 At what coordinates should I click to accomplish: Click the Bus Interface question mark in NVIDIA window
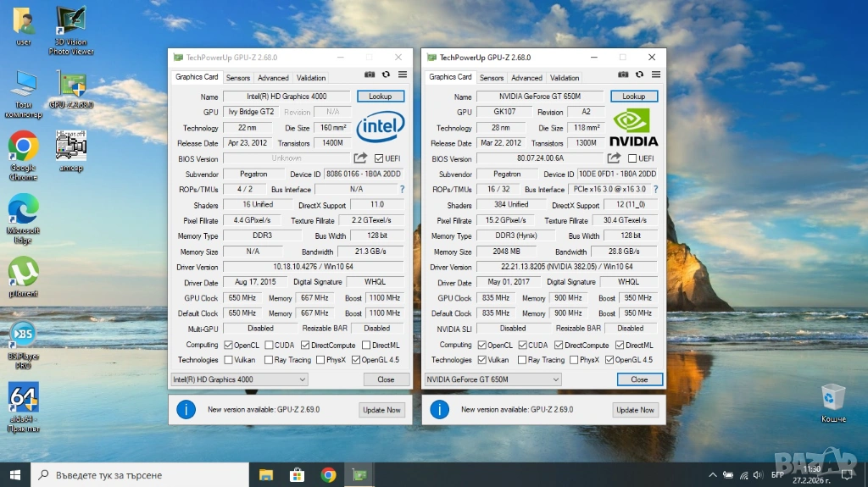[655, 190]
